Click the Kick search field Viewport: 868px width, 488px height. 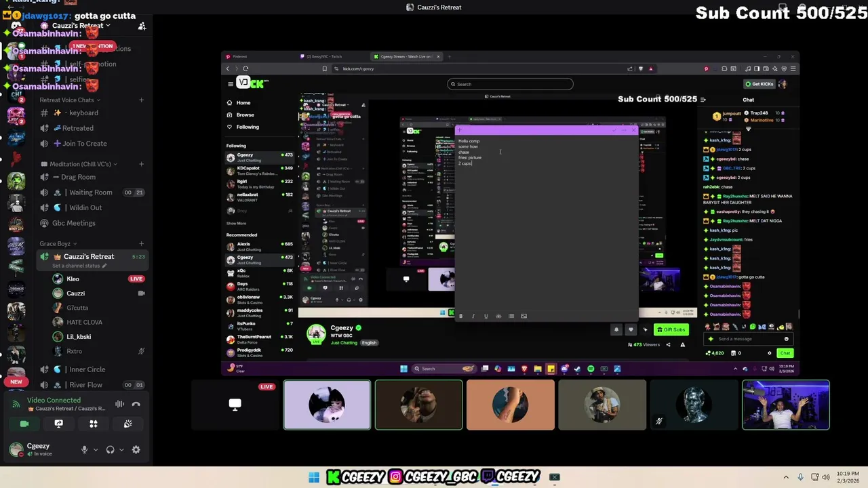(510, 84)
